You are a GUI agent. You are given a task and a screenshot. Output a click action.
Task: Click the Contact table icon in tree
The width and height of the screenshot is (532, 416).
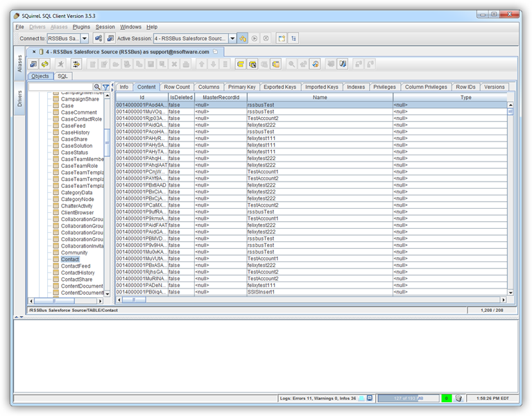[56, 259]
